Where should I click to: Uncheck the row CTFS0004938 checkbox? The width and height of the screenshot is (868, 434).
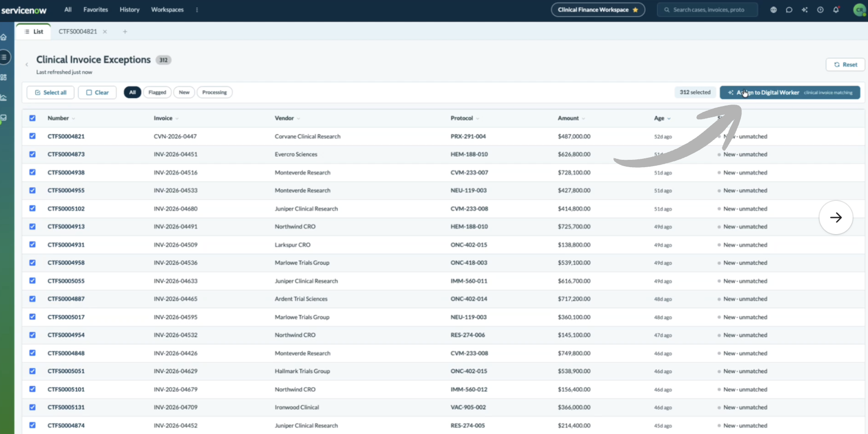pos(32,173)
